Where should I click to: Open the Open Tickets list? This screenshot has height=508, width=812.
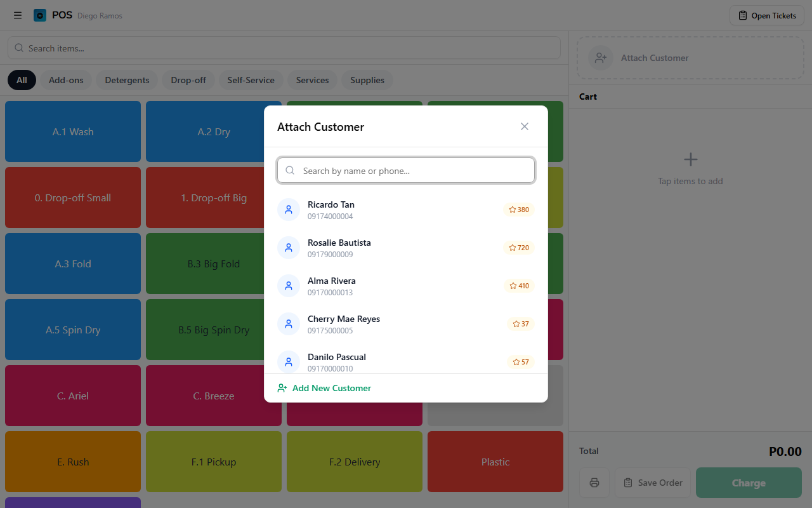click(767, 15)
